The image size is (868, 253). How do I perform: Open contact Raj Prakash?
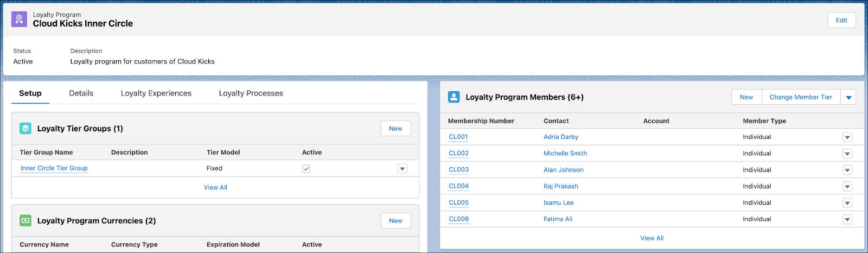click(x=561, y=186)
